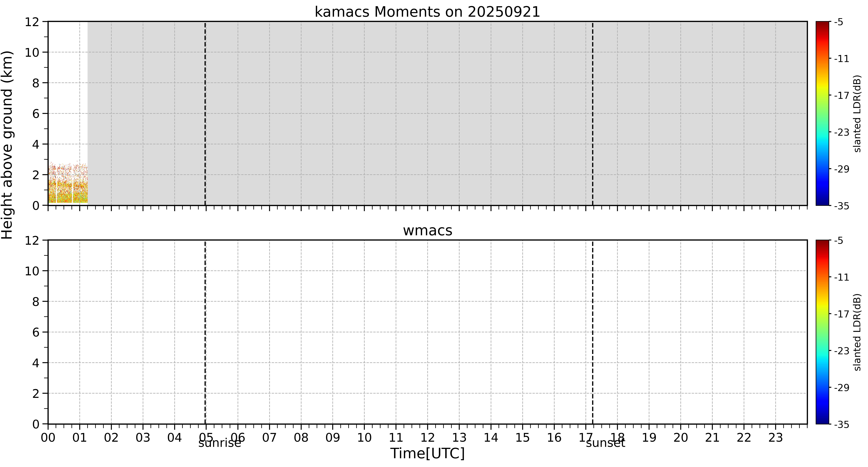The width and height of the screenshot is (868, 467).
Task: Click the "16" hour tick on the time axis
Action: point(554,438)
